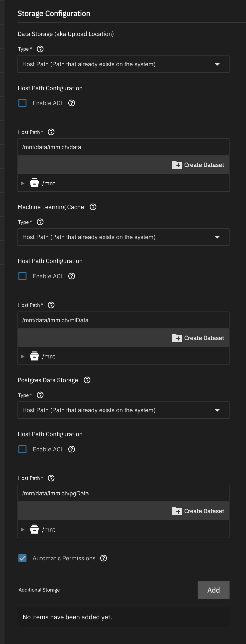Image resolution: width=246 pixels, height=644 pixels.
Task: Enable ACL for Machine Learning Cache
Action: coord(22,276)
